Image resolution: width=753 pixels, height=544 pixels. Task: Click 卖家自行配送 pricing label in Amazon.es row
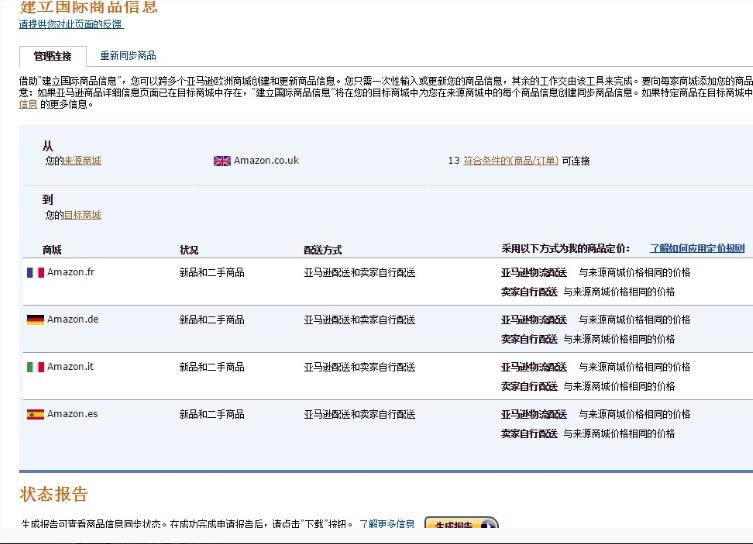[x=529, y=434]
